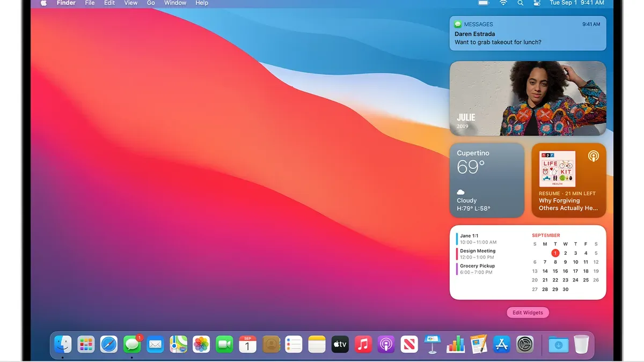Click the 69° temperature reading
Image resolution: width=644 pixels, height=362 pixels.
[471, 167]
